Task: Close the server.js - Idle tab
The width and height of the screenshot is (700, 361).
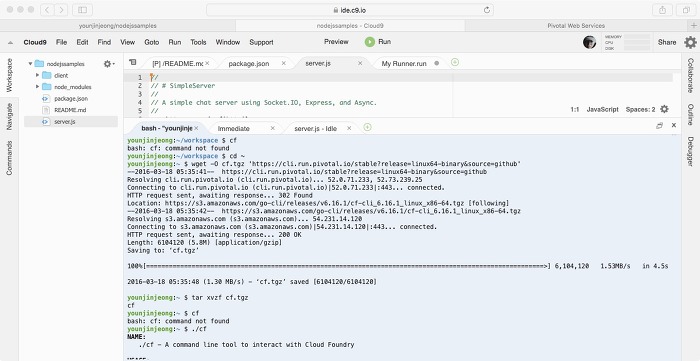Action: [349, 129]
